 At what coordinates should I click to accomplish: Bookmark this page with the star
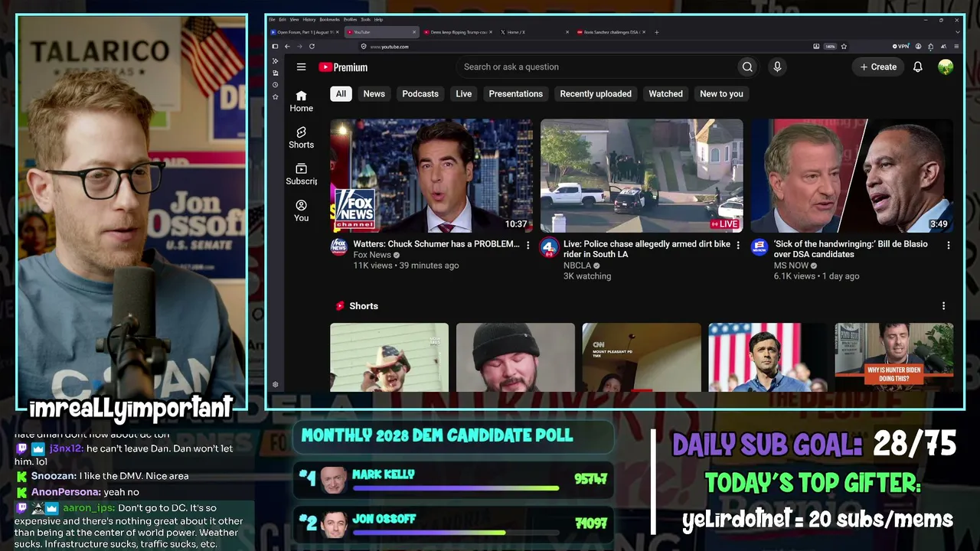(844, 47)
